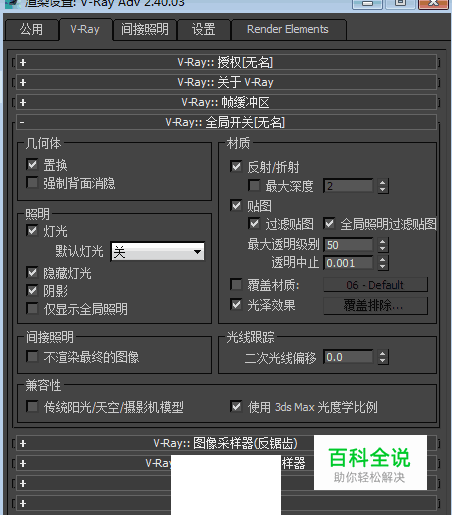Decrease 最大深度 with spinner down arrow
The width and height of the screenshot is (452, 515).
pos(383,189)
